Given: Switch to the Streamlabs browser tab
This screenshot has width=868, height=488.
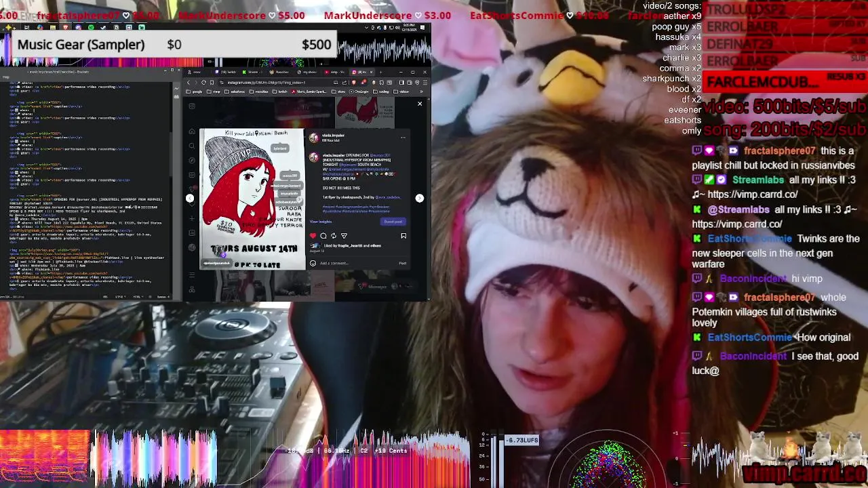Looking at the screenshot, I should click(x=251, y=72).
